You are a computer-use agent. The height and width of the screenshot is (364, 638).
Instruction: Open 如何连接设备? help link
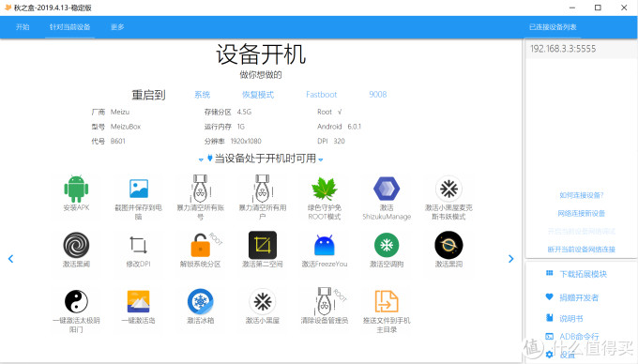pyautogui.click(x=582, y=196)
